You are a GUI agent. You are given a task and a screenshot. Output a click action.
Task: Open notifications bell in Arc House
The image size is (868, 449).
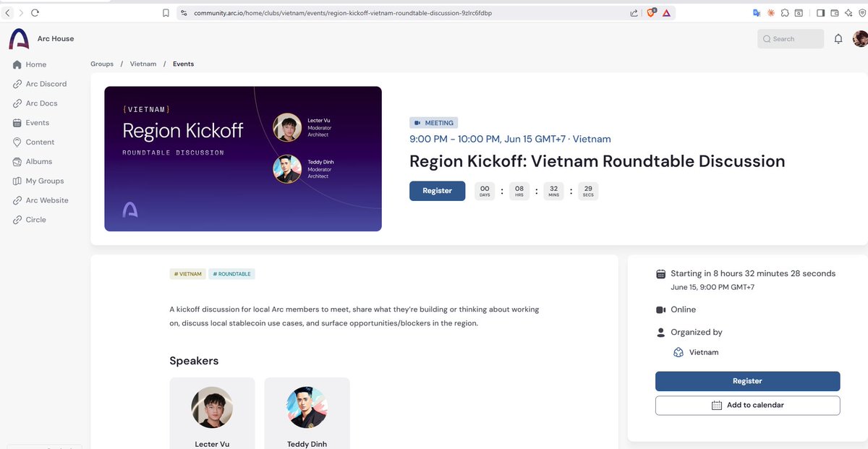838,39
